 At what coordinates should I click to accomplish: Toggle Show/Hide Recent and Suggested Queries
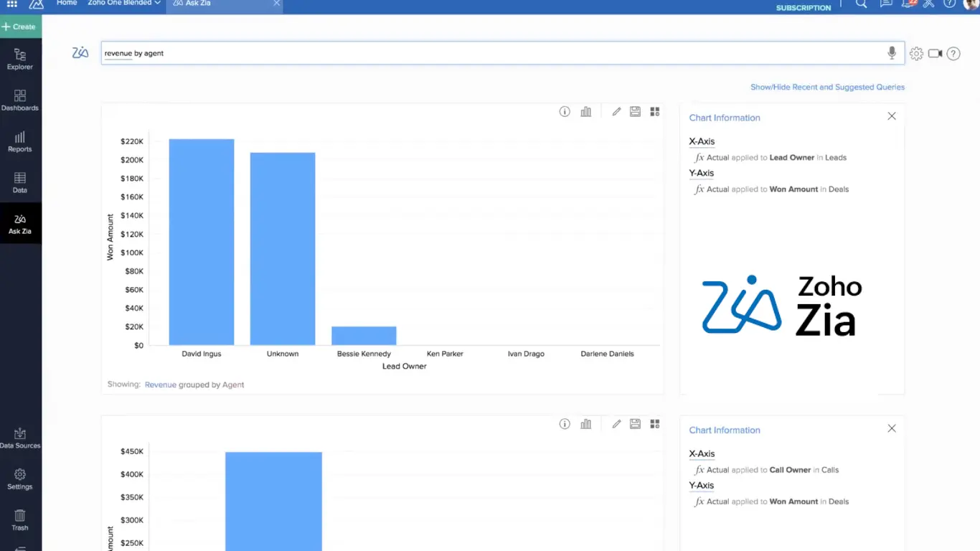tap(827, 87)
